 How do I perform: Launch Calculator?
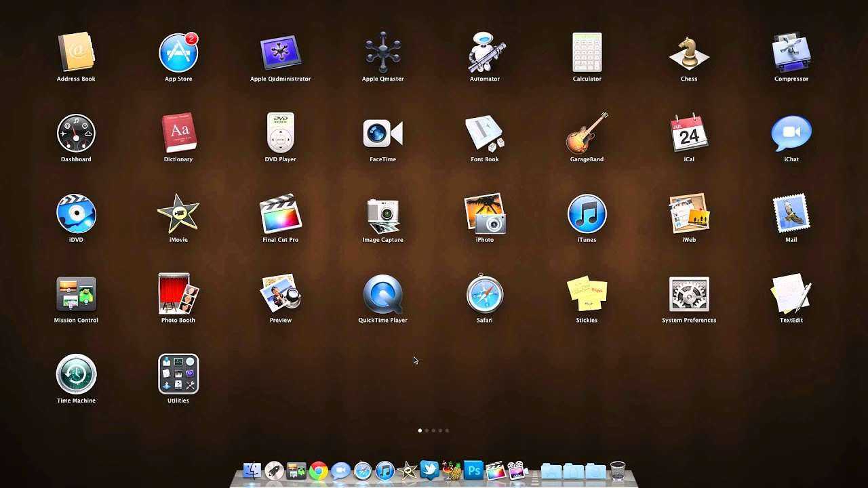click(x=587, y=53)
